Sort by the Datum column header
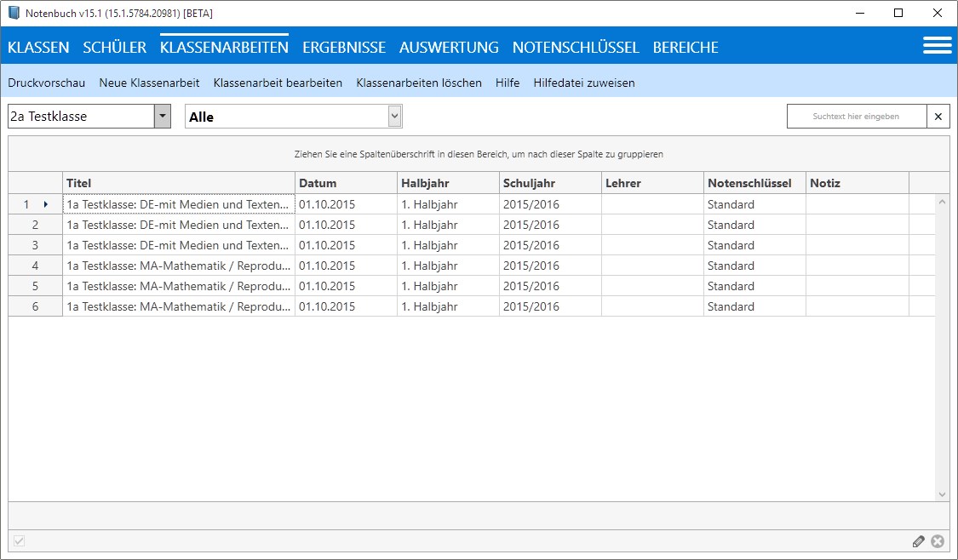Screen dimensions: 958x560 [346, 183]
